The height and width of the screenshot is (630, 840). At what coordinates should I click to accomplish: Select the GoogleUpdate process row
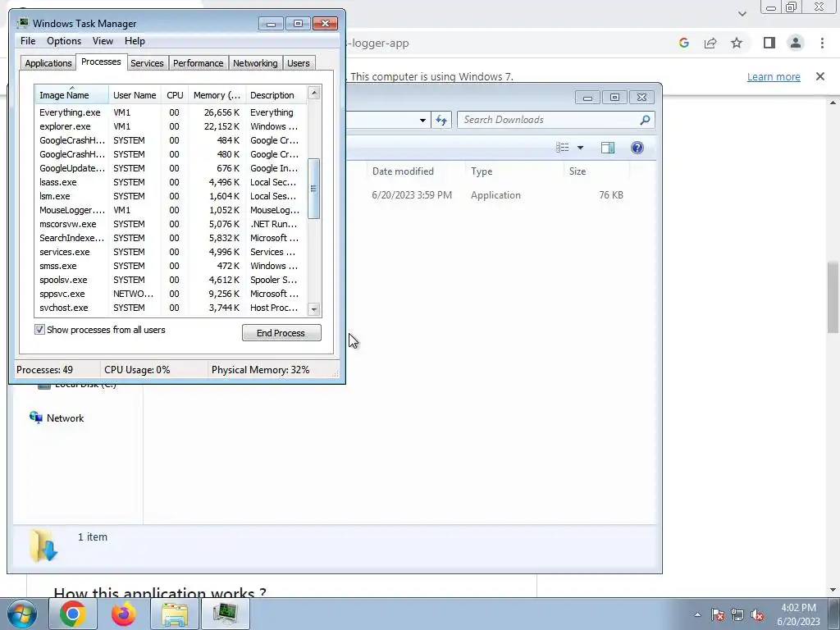tap(171, 168)
